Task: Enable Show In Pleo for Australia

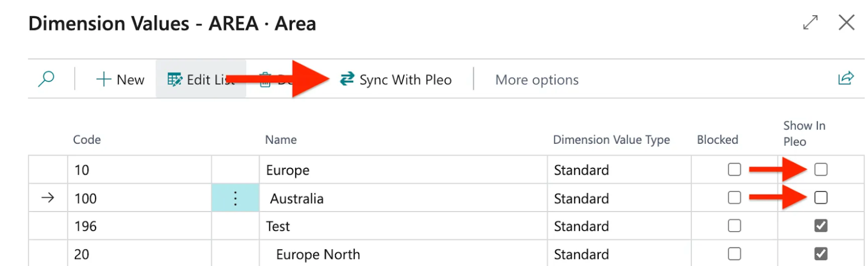Action: [x=821, y=198]
